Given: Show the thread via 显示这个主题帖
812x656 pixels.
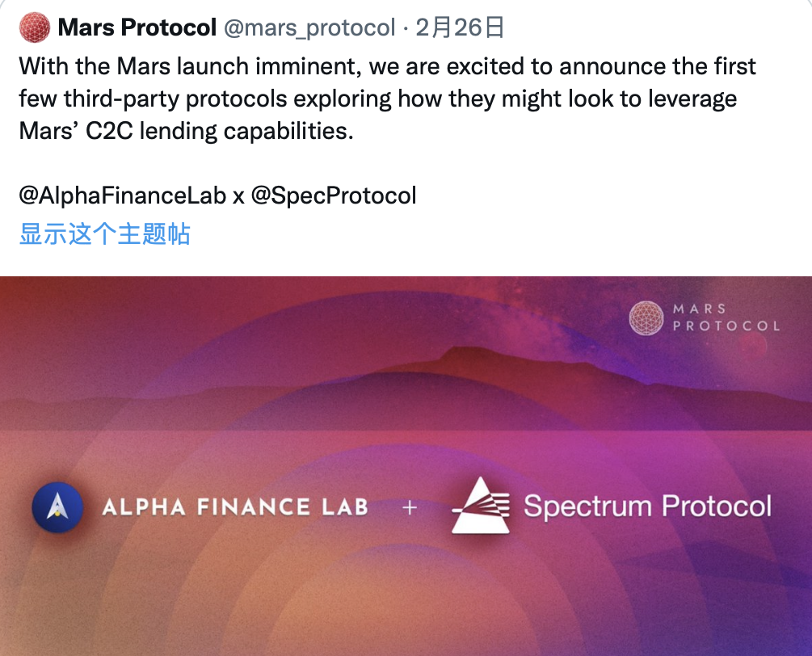Looking at the screenshot, I should click(x=104, y=235).
